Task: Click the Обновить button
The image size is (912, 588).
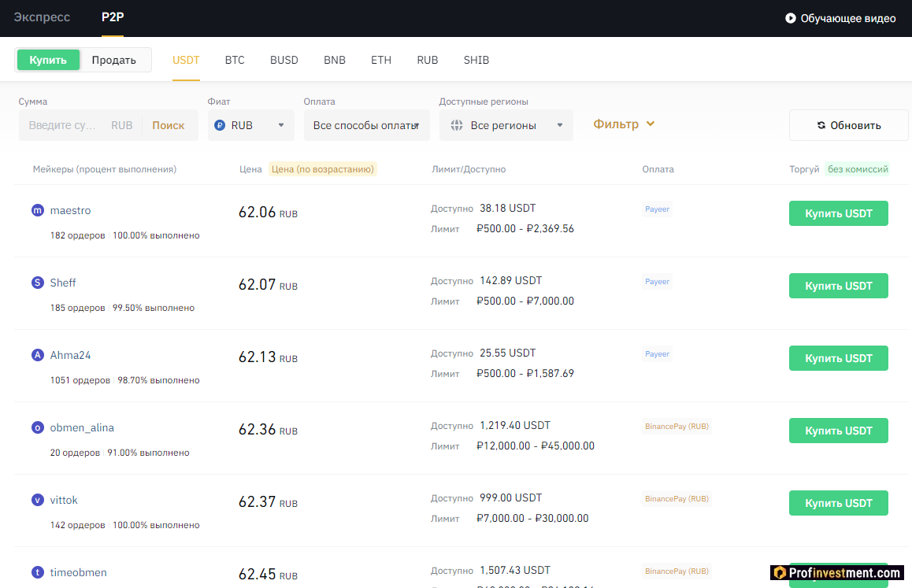Action: [849, 125]
